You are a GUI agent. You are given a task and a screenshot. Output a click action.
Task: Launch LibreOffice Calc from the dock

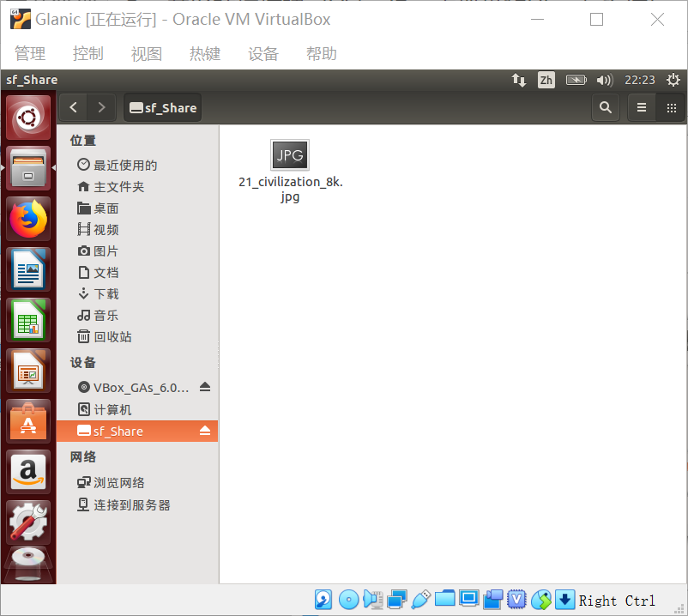28,320
